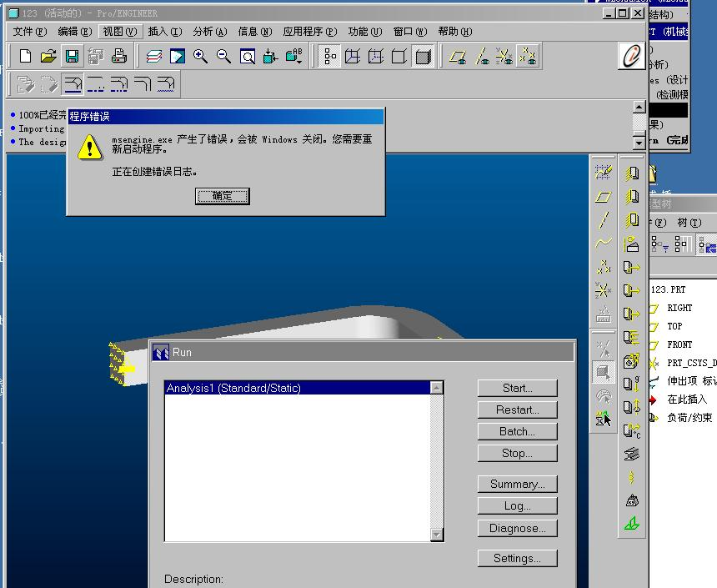This screenshot has width=717, height=588.
Task: Click the green triangle icon at toolbar bottom
Action: [x=632, y=524]
